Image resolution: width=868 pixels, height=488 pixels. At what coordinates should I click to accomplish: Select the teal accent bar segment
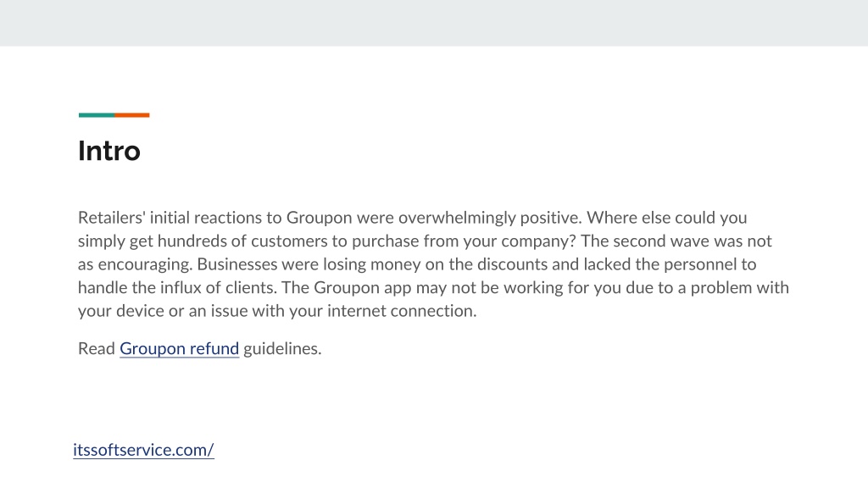point(97,115)
